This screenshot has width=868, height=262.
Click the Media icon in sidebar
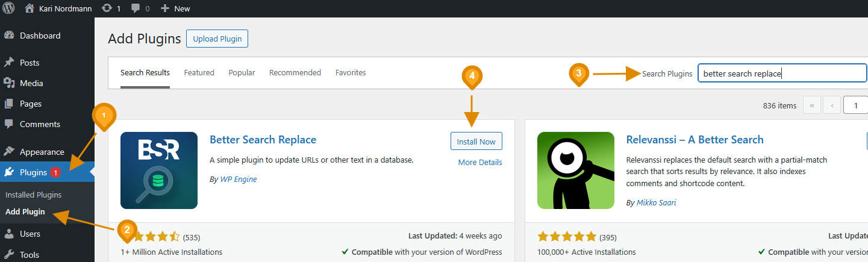(x=9, y=83)
